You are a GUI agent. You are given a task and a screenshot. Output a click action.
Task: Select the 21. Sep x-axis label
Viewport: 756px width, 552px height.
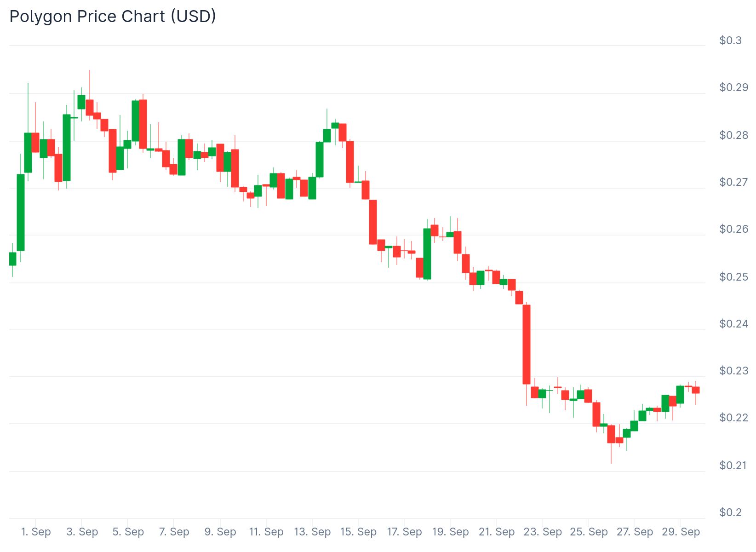tap(497, 532)
